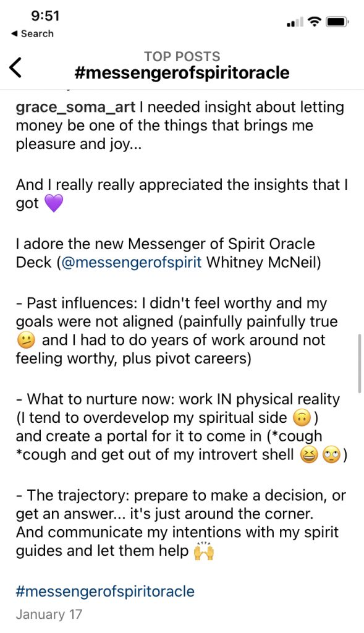Tap the confused face emoji
This screenshot has height=633, width=364.
(25, 341)
